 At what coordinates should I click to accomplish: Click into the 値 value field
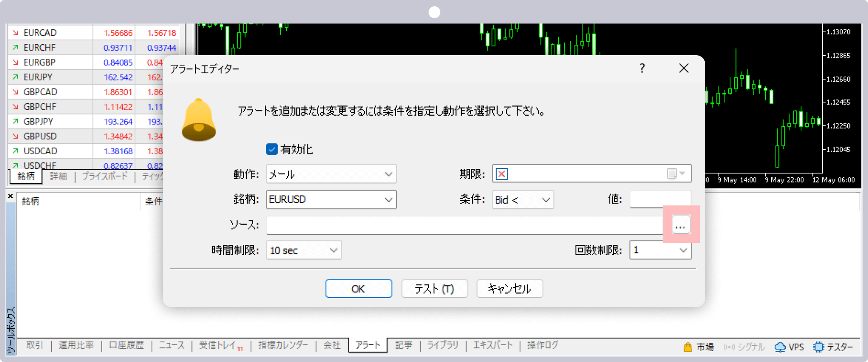(660, 199)
